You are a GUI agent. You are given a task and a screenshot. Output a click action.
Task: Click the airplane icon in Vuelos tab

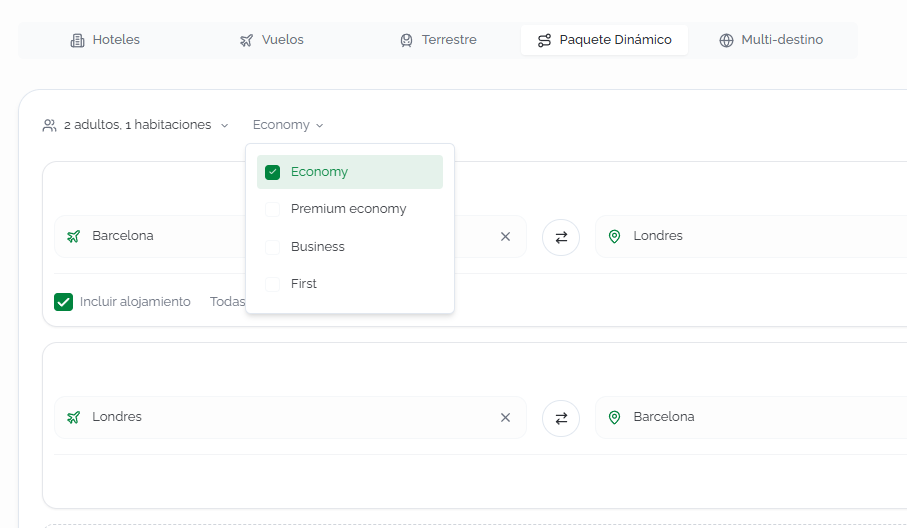coord(246,40)
